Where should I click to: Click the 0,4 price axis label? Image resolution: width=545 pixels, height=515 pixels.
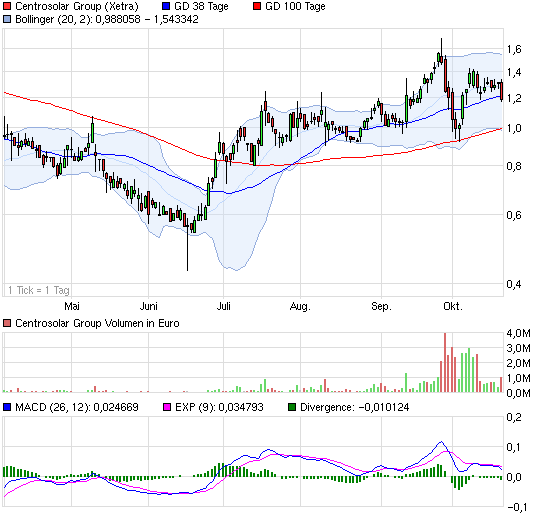(x=514, y=284)
